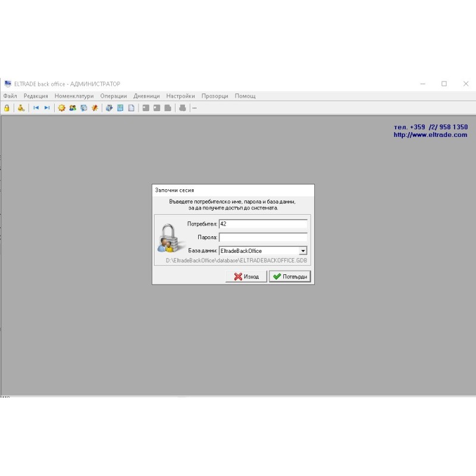This screenshot has width=476, height=476.
Task: Open the Операции menu
Action: (114, 96)
